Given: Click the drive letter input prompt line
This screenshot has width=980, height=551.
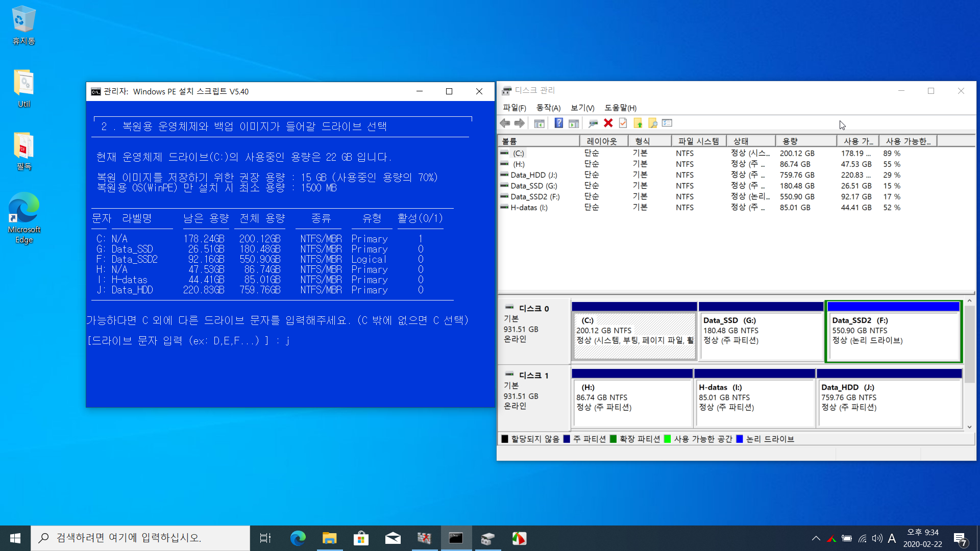Looking at the screenshot, I should (189, 341).
